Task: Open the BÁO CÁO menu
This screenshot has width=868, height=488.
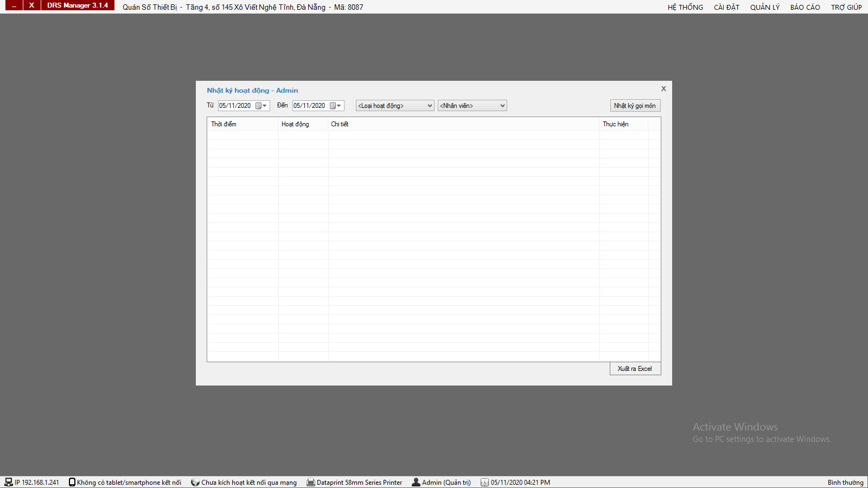Action: tap(805, 7)
